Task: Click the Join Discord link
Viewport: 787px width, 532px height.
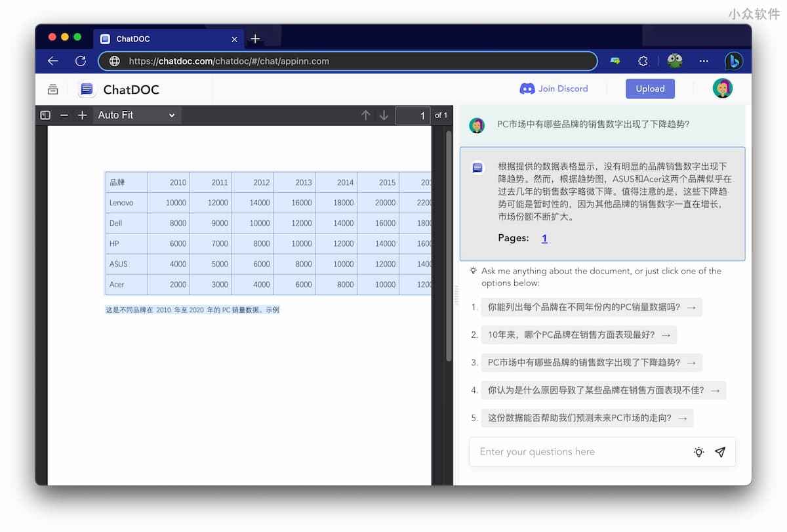Action: point(554,89)
